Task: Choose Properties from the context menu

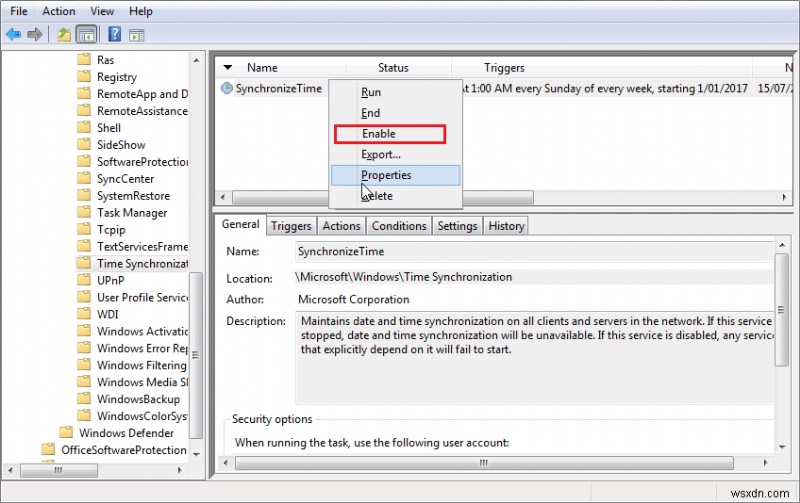Action: point(395,175)
